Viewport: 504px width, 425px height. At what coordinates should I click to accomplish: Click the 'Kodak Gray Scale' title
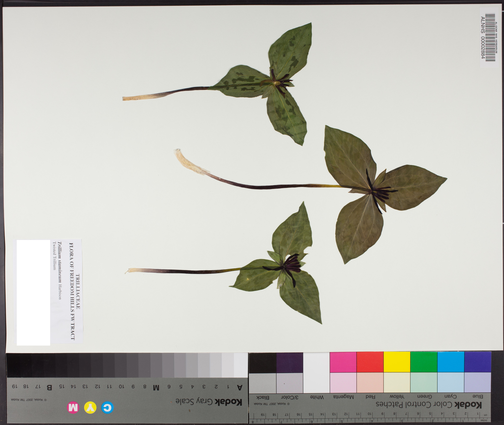[209, 402]
